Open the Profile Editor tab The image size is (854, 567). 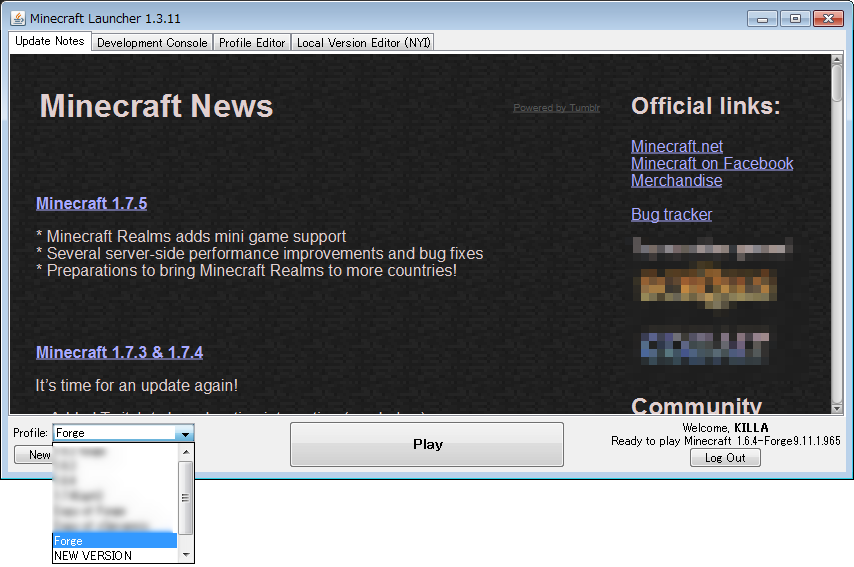coord(252,42)
